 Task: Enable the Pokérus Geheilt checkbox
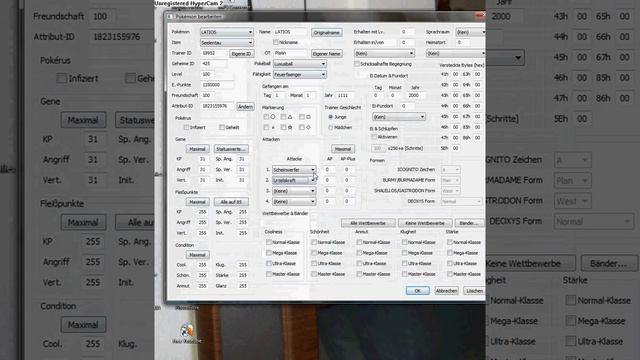(222, 127)
